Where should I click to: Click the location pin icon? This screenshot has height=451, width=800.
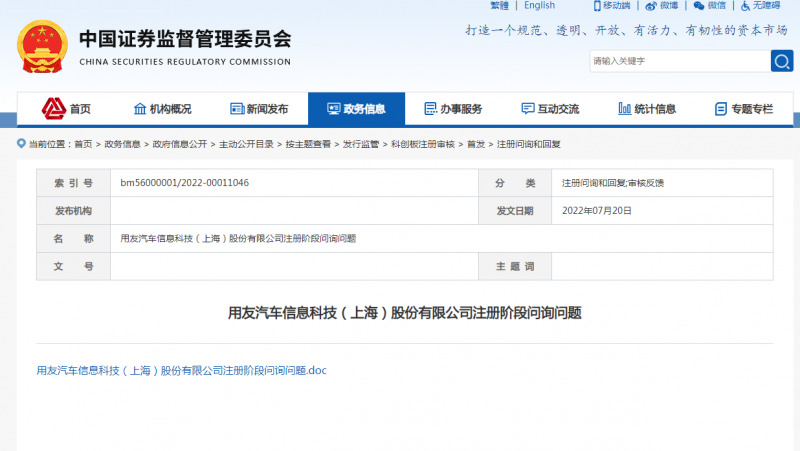(21, 143)
